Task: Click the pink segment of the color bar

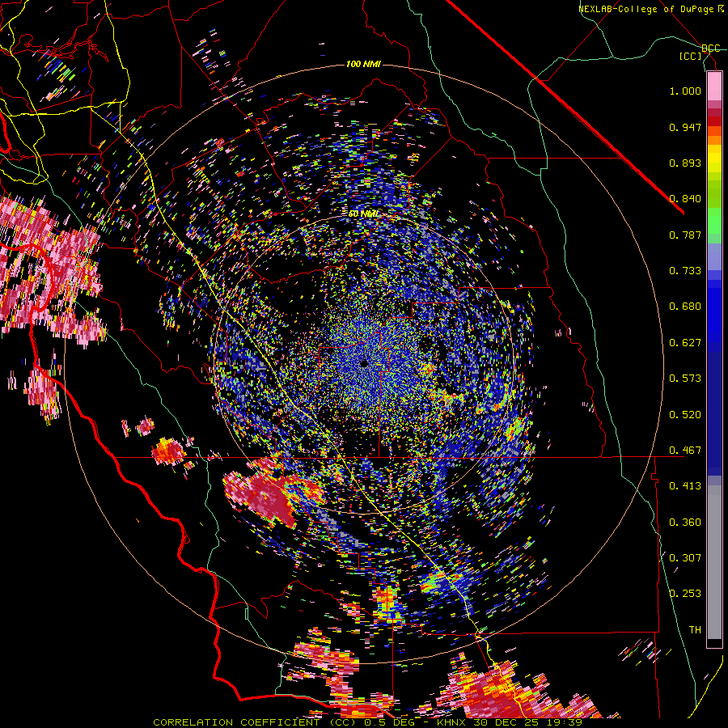Action: [714, 87]
